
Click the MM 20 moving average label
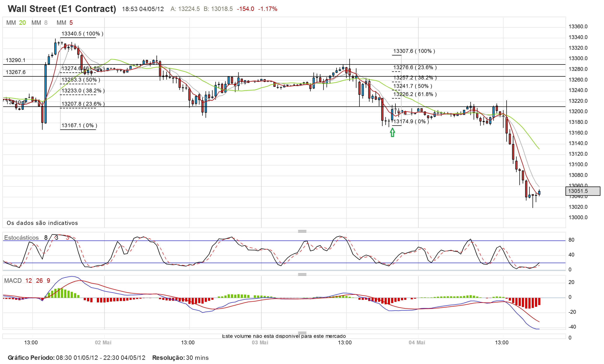pos(16,23)
